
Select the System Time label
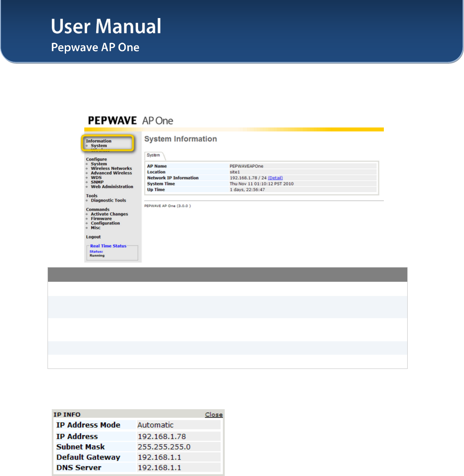[x=161, y=184]
